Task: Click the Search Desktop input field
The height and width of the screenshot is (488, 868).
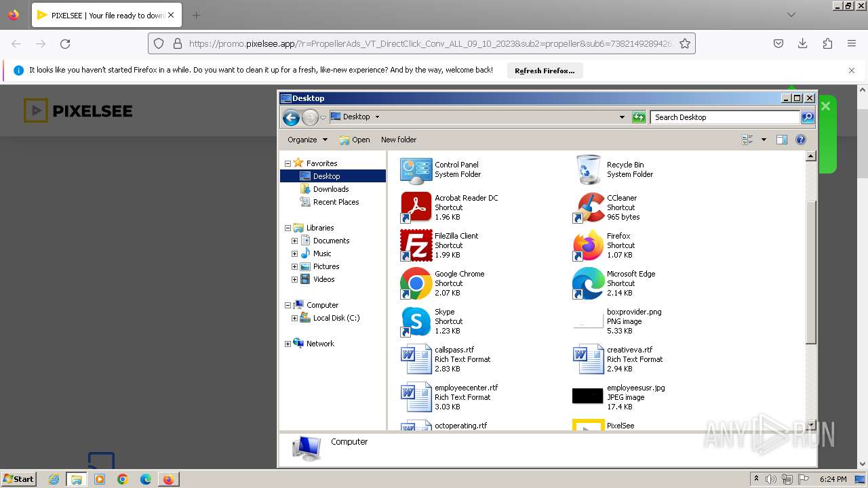Action: [725, 117]
